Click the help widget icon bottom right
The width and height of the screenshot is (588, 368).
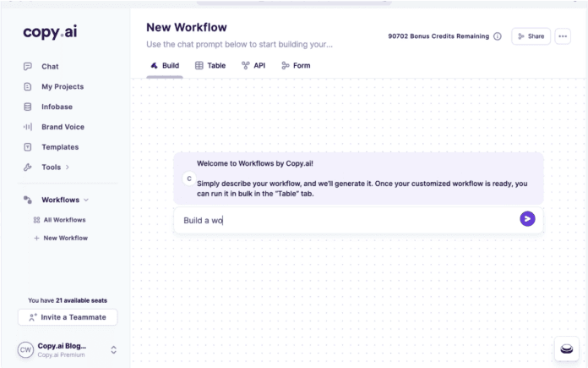coord(566,349)
